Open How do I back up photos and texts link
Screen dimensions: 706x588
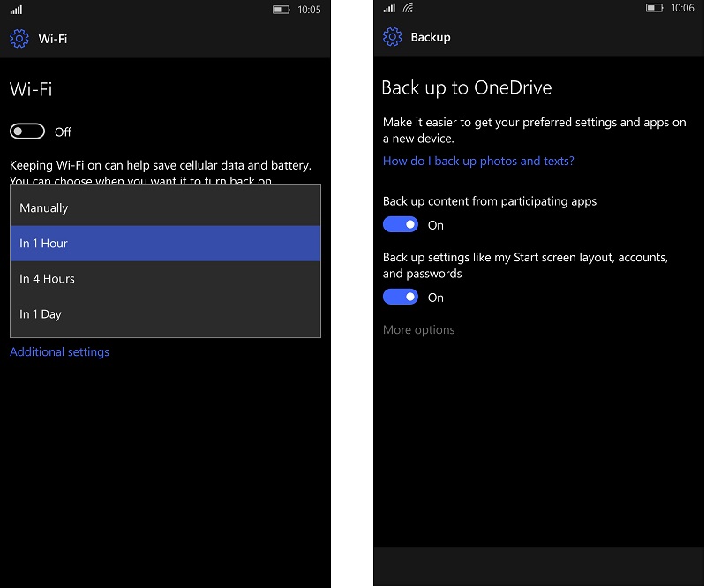(478, 161)
